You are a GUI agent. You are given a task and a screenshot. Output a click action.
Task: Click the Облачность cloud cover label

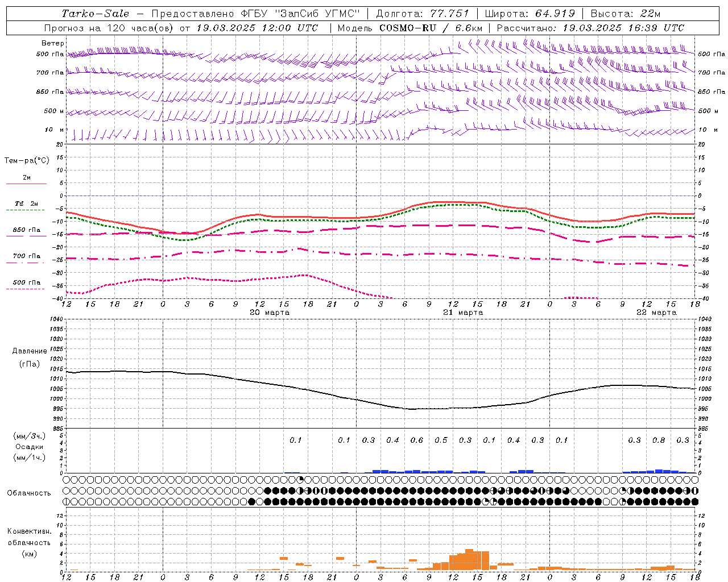[x=29, y=493]
